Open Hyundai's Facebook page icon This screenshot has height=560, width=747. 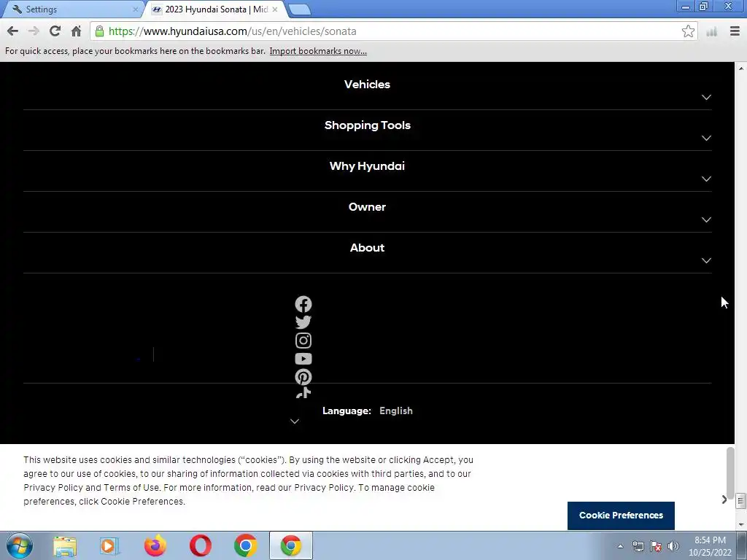[x=303, y=304]
